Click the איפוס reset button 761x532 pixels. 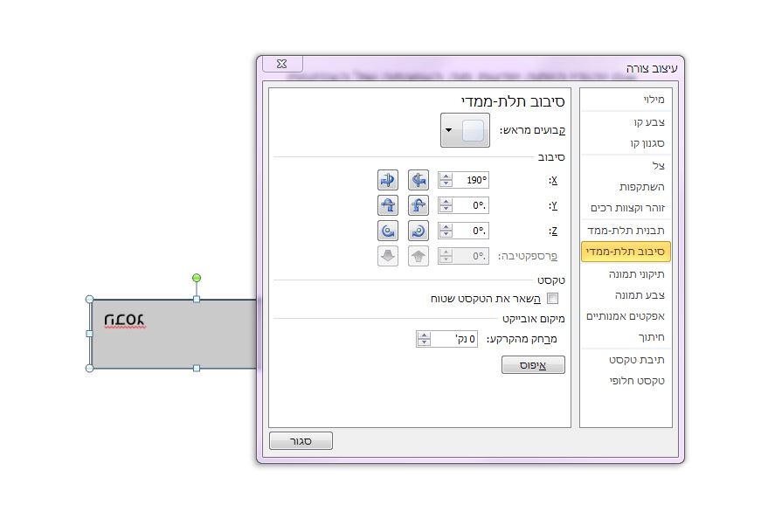click(533, 365)
